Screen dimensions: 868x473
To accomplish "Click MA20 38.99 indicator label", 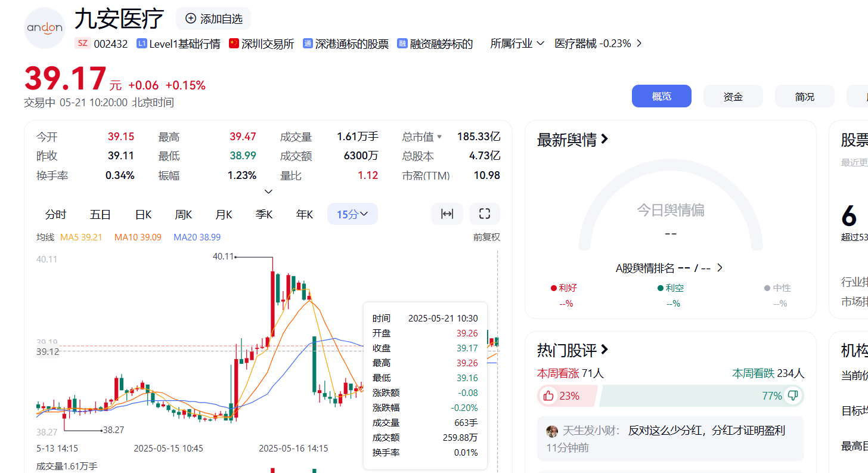I will [197, 237].
